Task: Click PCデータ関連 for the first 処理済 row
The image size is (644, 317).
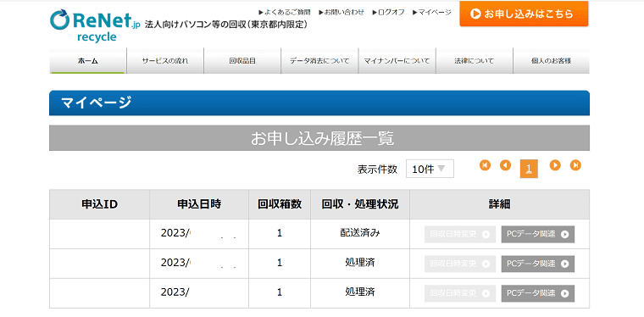Action: (x=537, y=264)
